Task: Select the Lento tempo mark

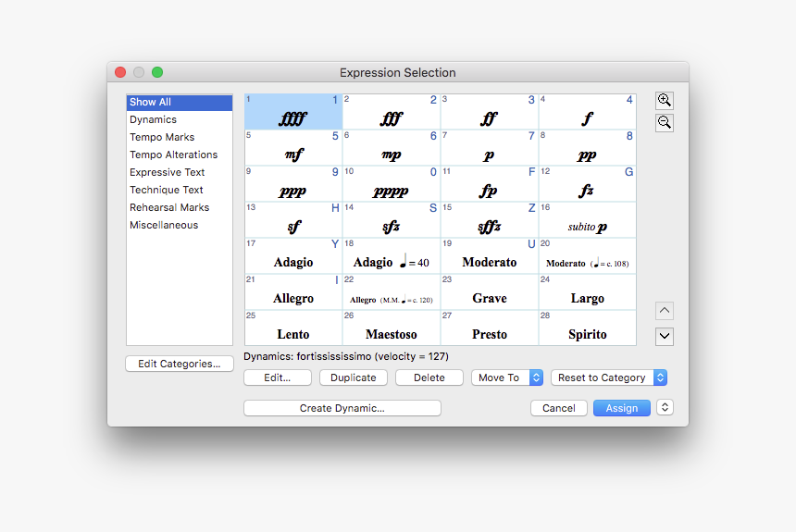Action: coord(293,328)
